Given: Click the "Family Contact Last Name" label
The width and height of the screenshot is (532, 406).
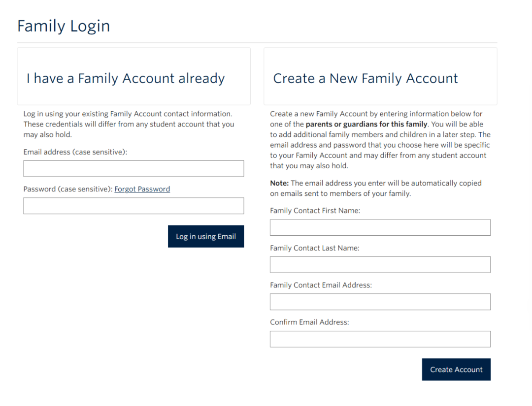Looking at the screenshot, I should (314, 248).
